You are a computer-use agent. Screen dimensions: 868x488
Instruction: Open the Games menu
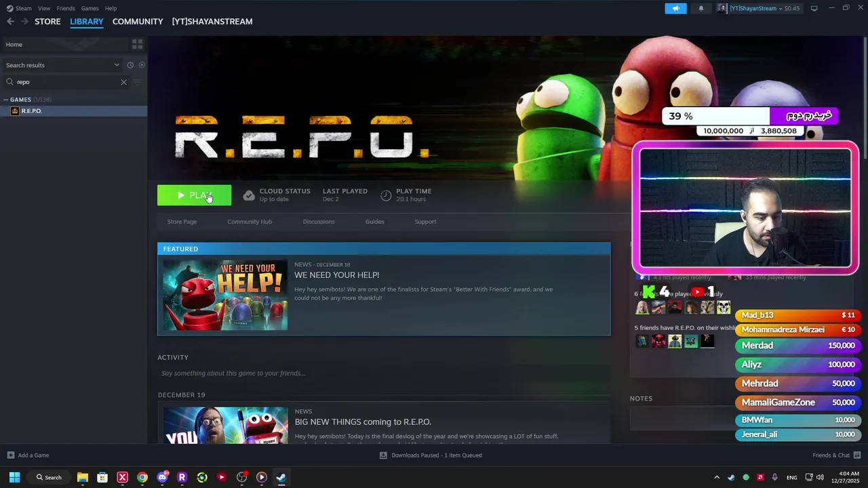[90, 8]
